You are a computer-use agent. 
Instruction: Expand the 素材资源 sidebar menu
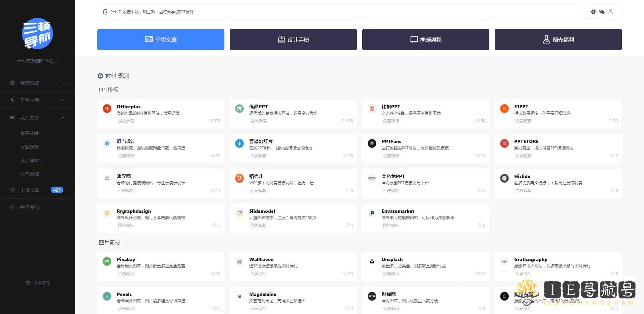tap(38, 83)
